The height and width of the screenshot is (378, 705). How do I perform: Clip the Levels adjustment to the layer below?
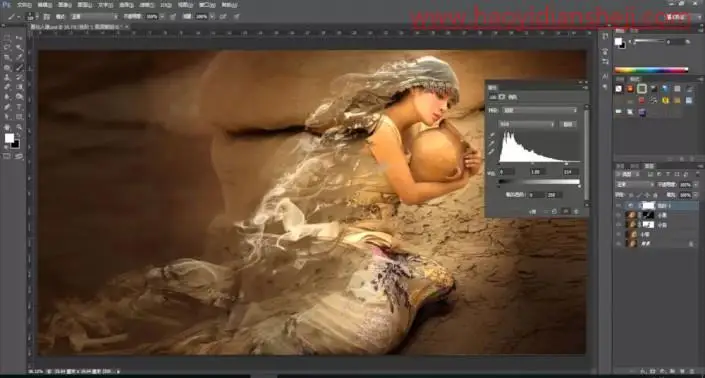[532, 212]
